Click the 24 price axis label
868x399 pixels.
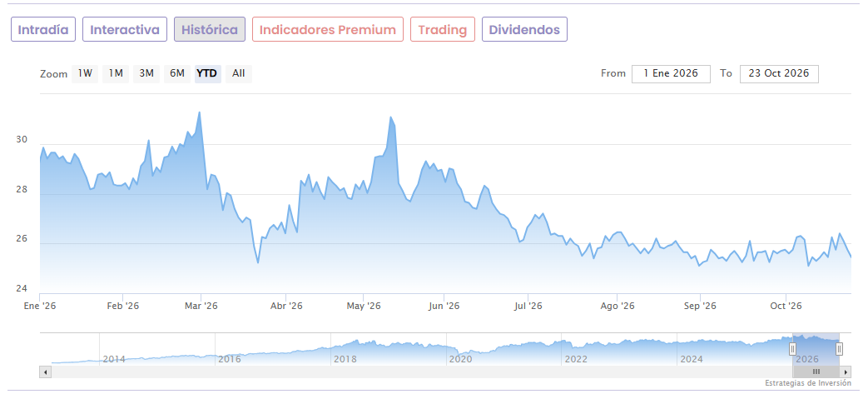22,289
